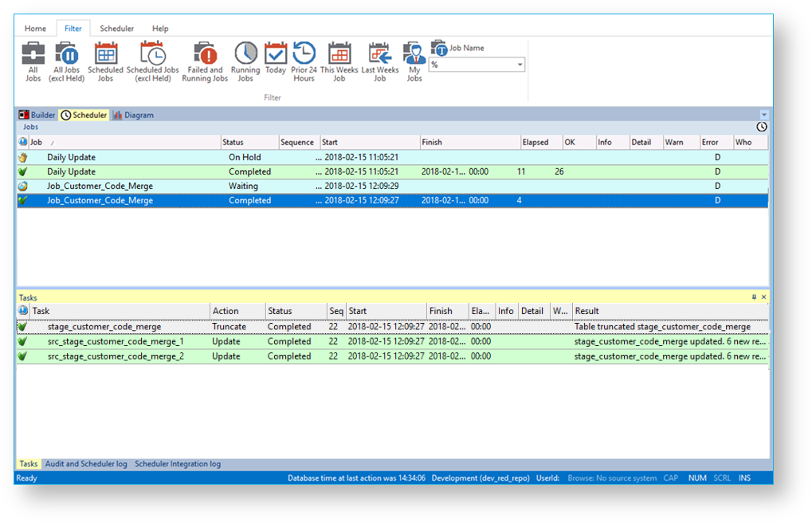Image resolution: width=812 pixels, height=523 pixels.
Task: Open the Home ribbon tab
Action: pos(35,29)
